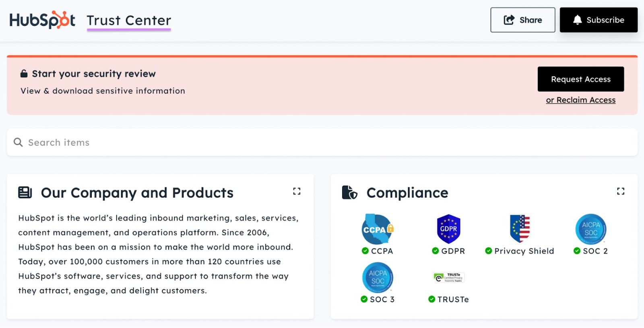Click the newspaper icon beside Our Company
Viewport: 644px width, 328px height.
coord(25,193)
